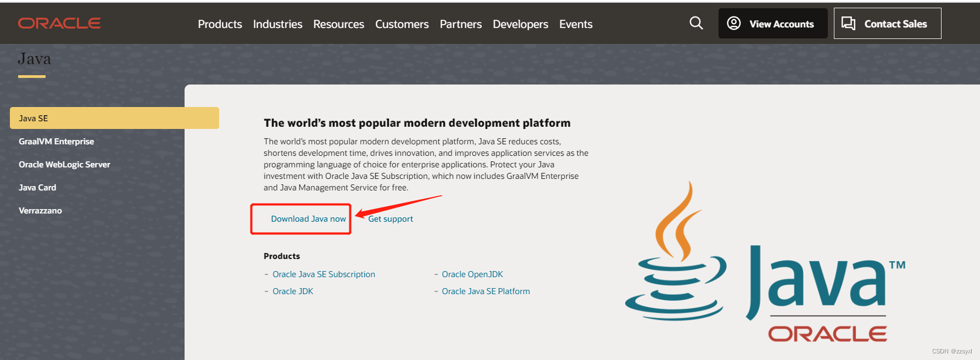Open the Oracle OpenJDK link

[472, 274]
